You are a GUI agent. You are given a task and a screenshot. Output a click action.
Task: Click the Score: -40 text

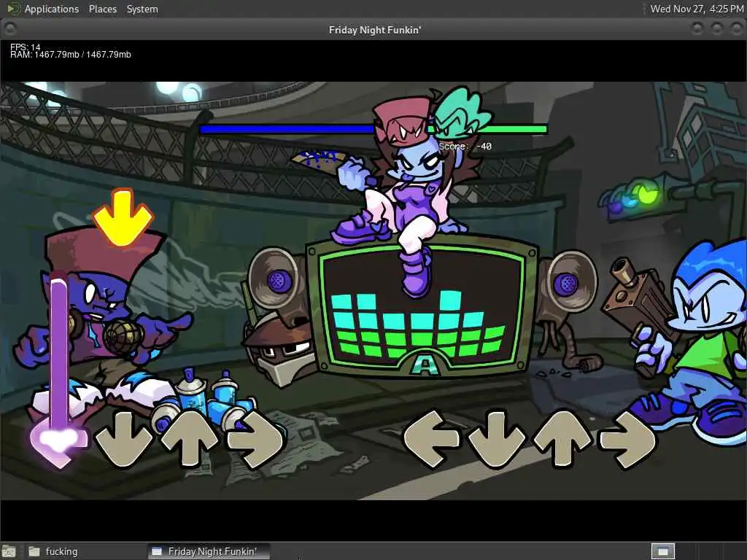(x=465, y=146)
